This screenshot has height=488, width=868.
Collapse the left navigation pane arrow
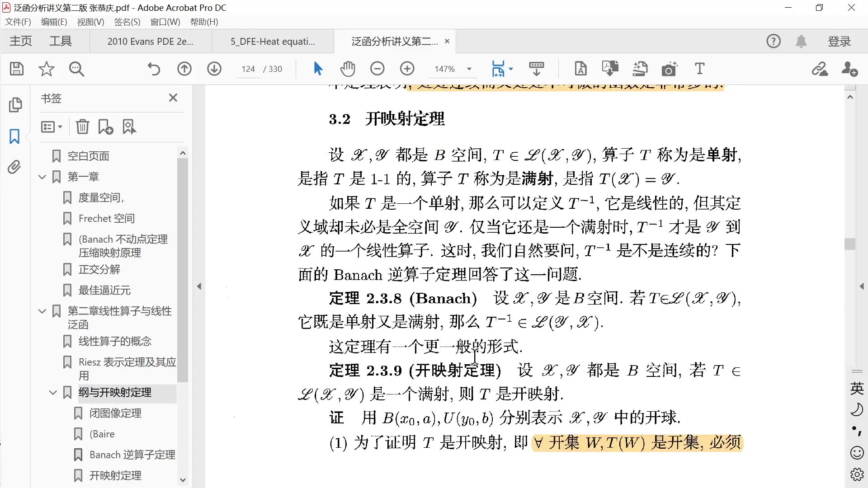[x=199, y=286]
